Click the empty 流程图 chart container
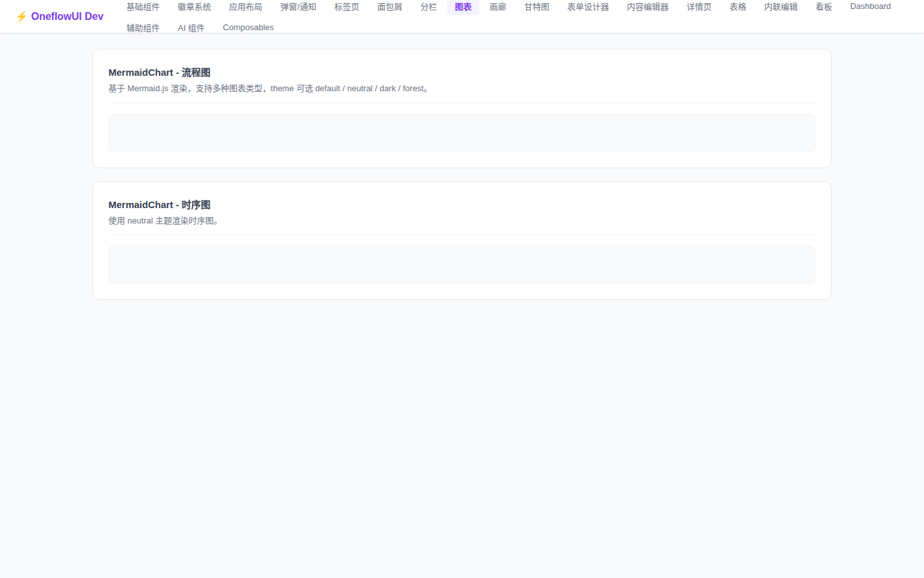This screenshot has height=578, width=924. (462, 133)
